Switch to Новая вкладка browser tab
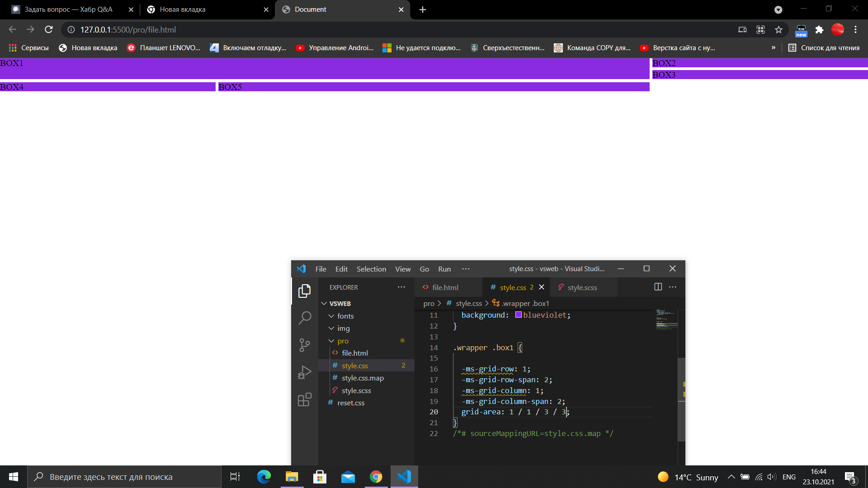Viewport: 868px width, 488px height. coord(208,9)
